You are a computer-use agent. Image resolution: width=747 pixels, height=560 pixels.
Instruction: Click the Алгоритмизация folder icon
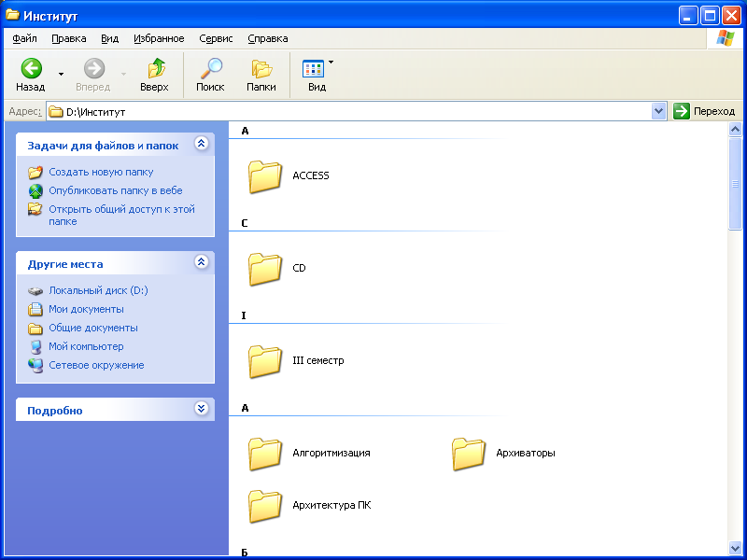pyautogui.click(x=265, y=454)
